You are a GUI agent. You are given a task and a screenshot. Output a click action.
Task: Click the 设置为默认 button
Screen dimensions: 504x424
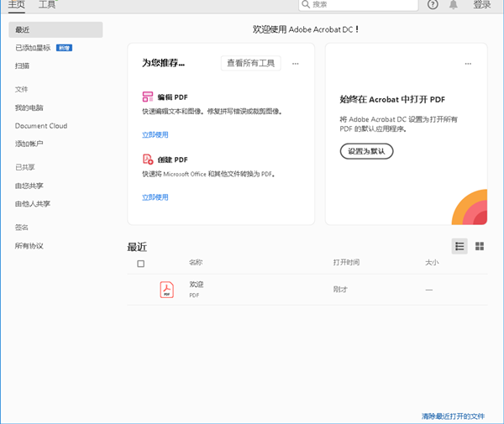366,151
